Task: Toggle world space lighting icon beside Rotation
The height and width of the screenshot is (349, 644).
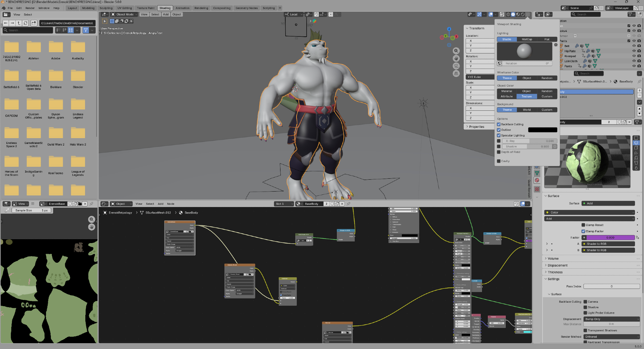Action: [x=499, y=63]
